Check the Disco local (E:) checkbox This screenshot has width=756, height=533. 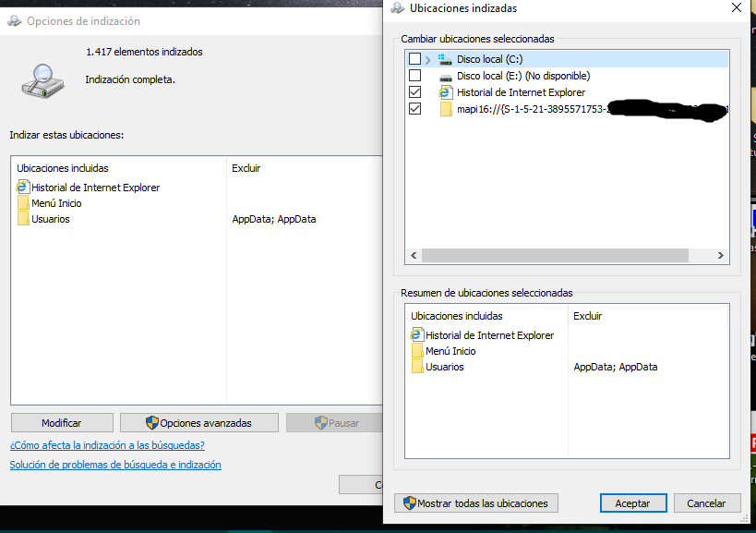point(414,76)
